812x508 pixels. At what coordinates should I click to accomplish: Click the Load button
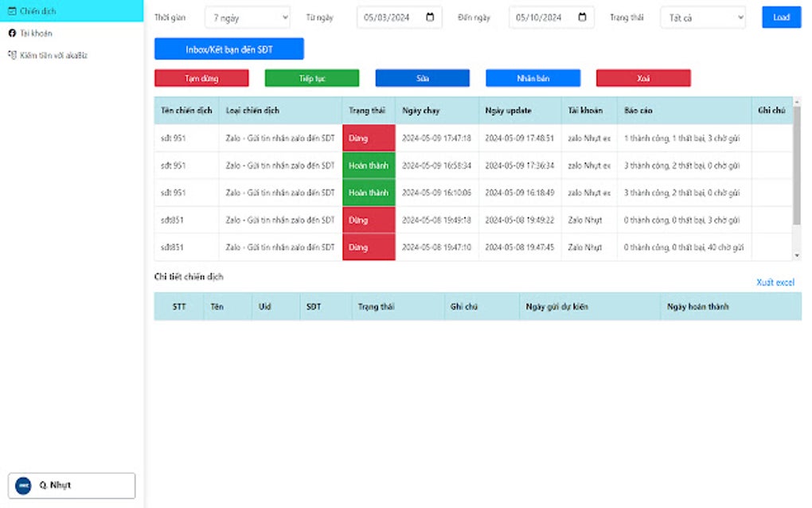coord(782,17)
